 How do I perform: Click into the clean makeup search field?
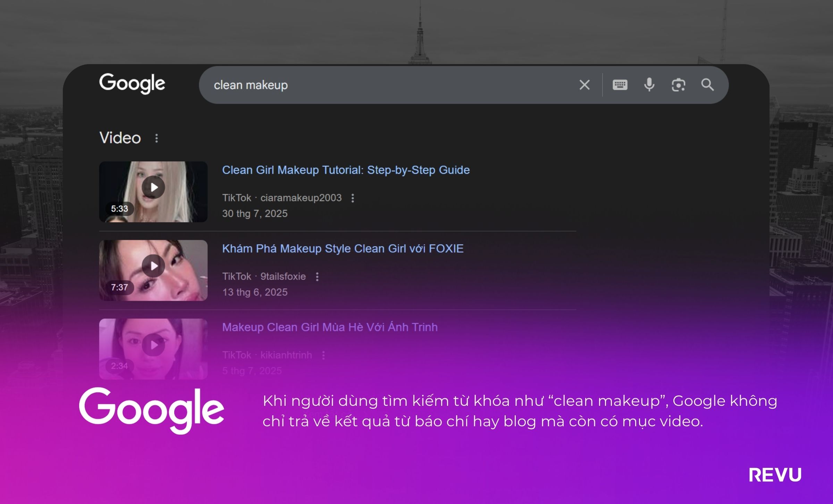[382, 85]
